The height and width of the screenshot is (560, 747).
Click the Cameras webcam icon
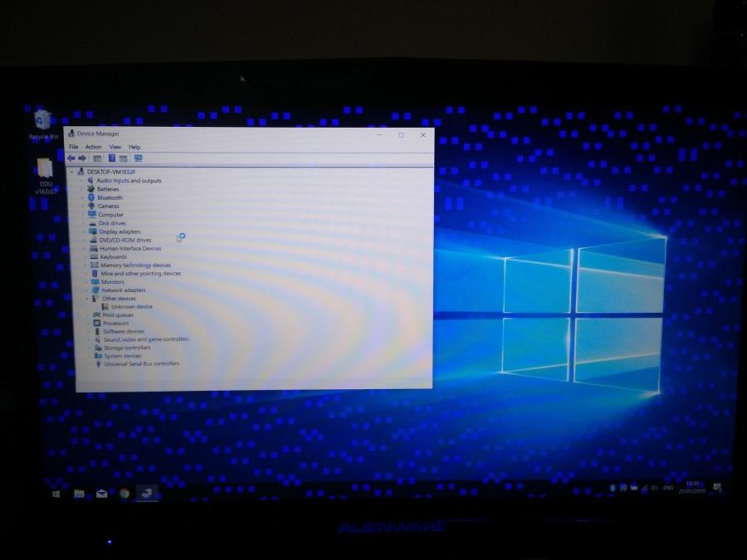click(x=91, y=206)
